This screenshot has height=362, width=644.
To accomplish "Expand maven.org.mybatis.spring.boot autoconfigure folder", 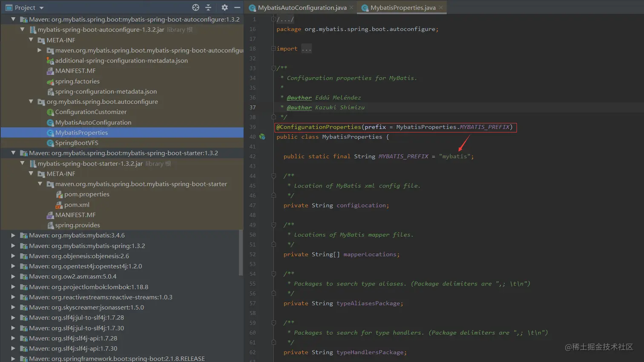I will point(40,50).
